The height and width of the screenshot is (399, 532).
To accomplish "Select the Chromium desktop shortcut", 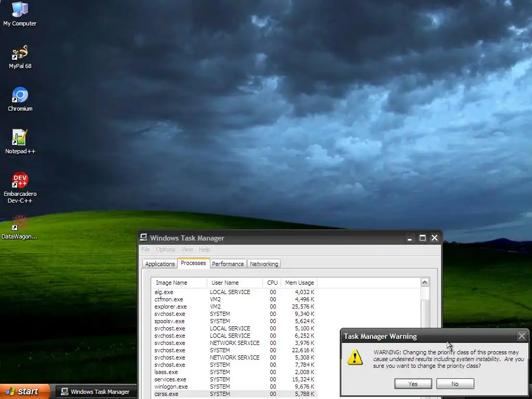I will (x=20, y=99).
